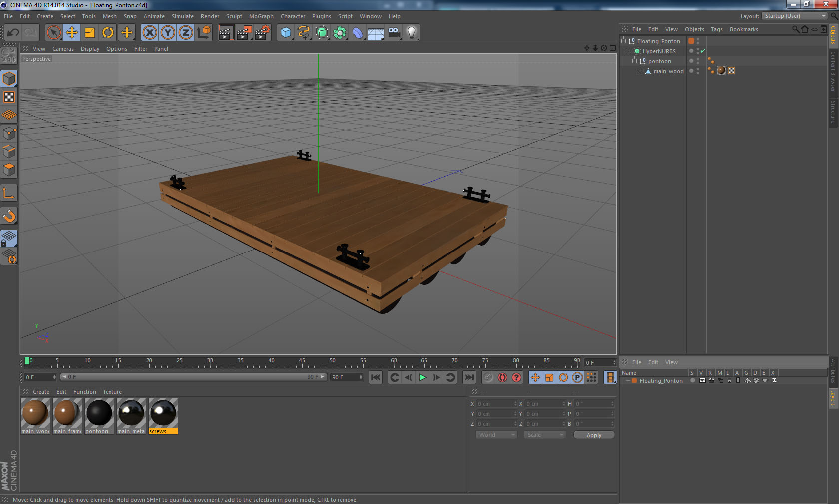Screen dimensions: 839x504
Task: Collapse the Floating_Ponton tree node
Action: [x=623, y=41]
